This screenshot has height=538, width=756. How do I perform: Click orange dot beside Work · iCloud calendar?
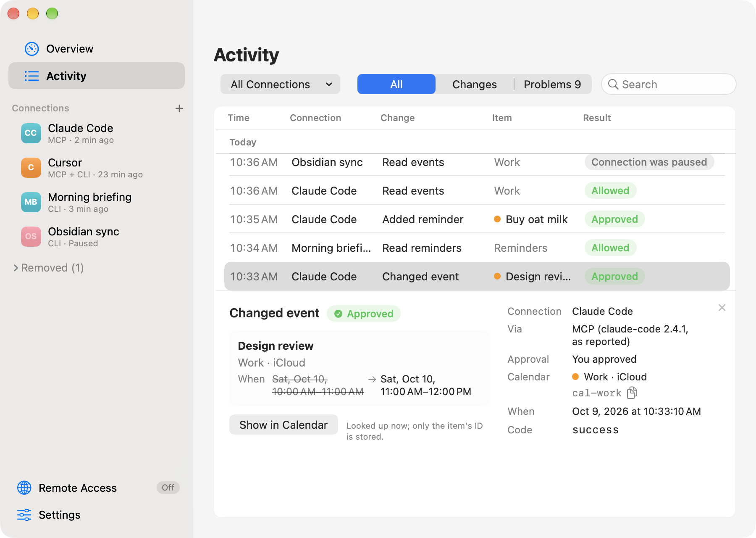575,377
